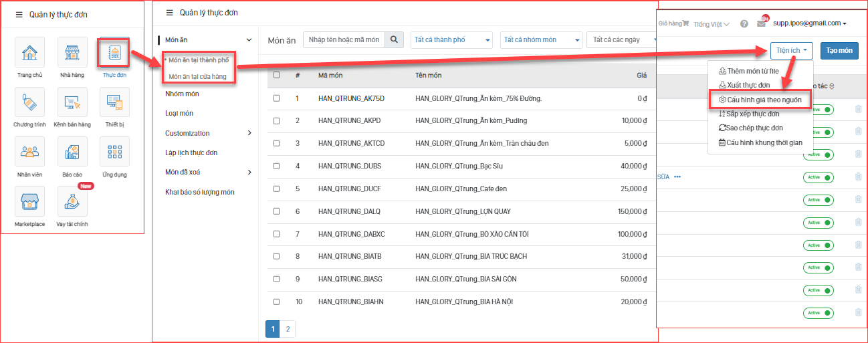Open the Tất cả nhóm món dropdown
The image size is (868, 343).
pos(540,39)
